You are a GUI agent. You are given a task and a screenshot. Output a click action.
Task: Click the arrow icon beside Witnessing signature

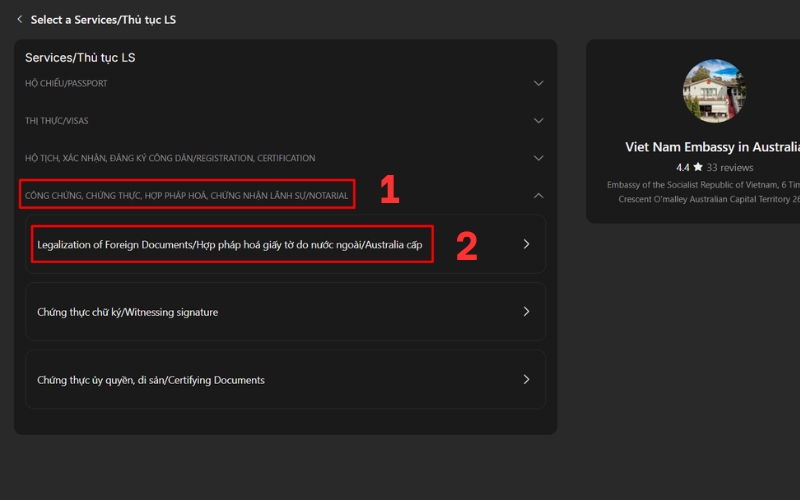pos(526,312)
